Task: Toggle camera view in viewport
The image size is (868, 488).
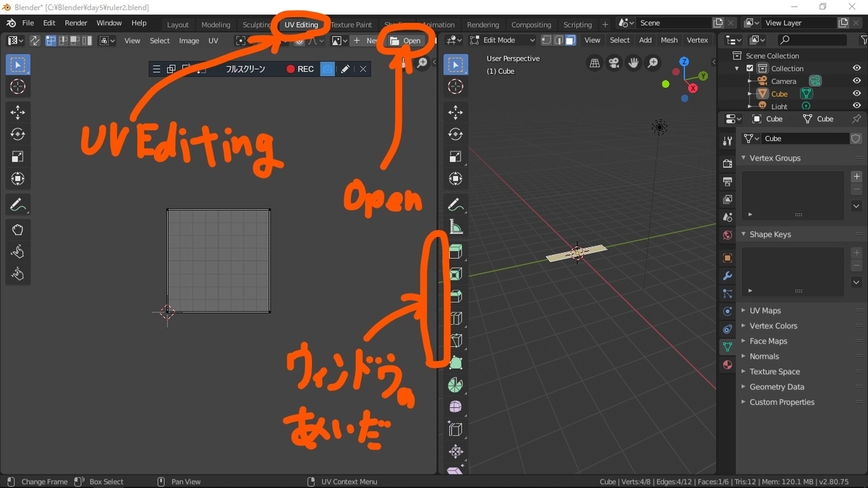Action: pyautogui.click(x=614, y=63)
